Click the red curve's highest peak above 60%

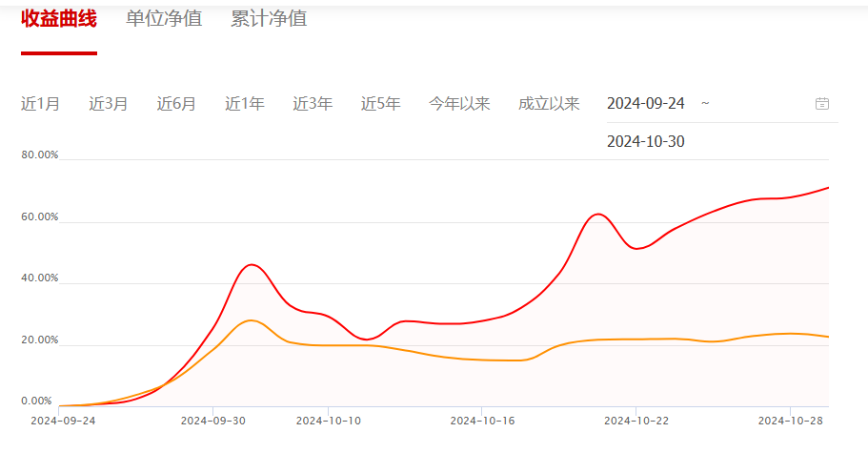click(x=596, y=215)
